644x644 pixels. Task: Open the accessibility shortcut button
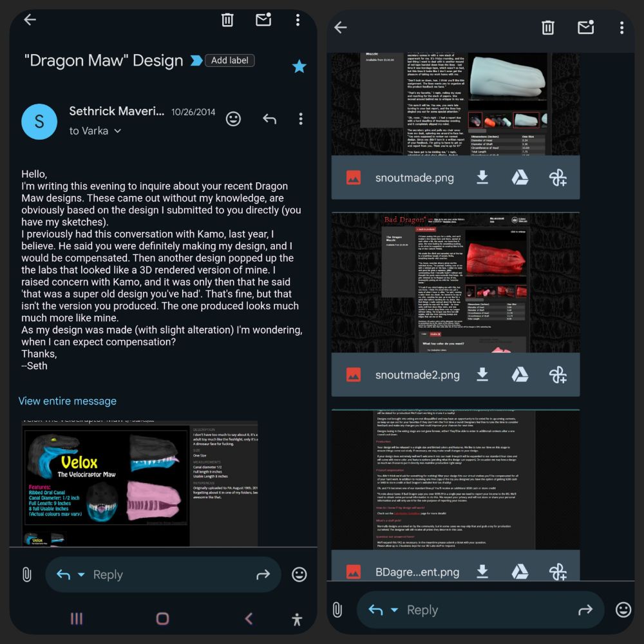[x=297, y=619]
